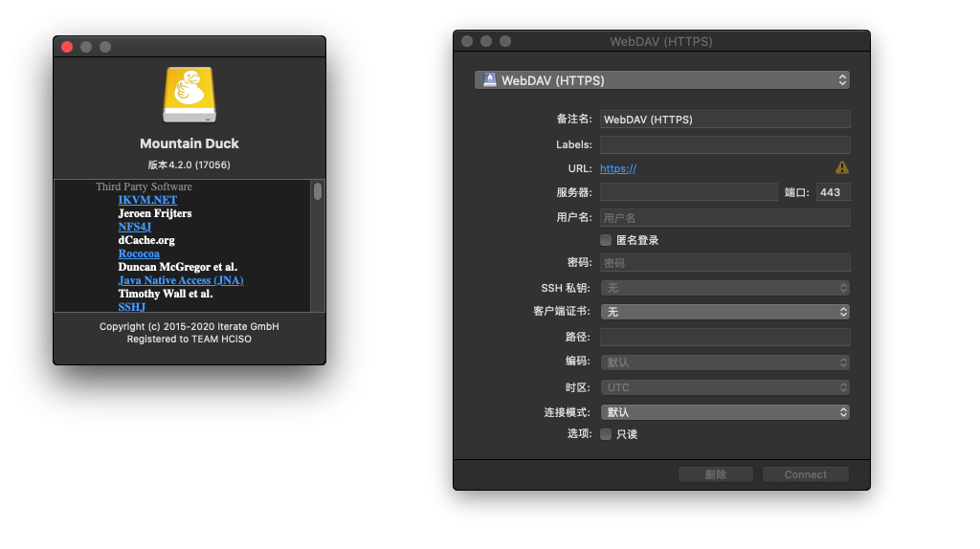Open the 编码 dropdown
The width and height of the screenshot is (980, 549).
725,362
